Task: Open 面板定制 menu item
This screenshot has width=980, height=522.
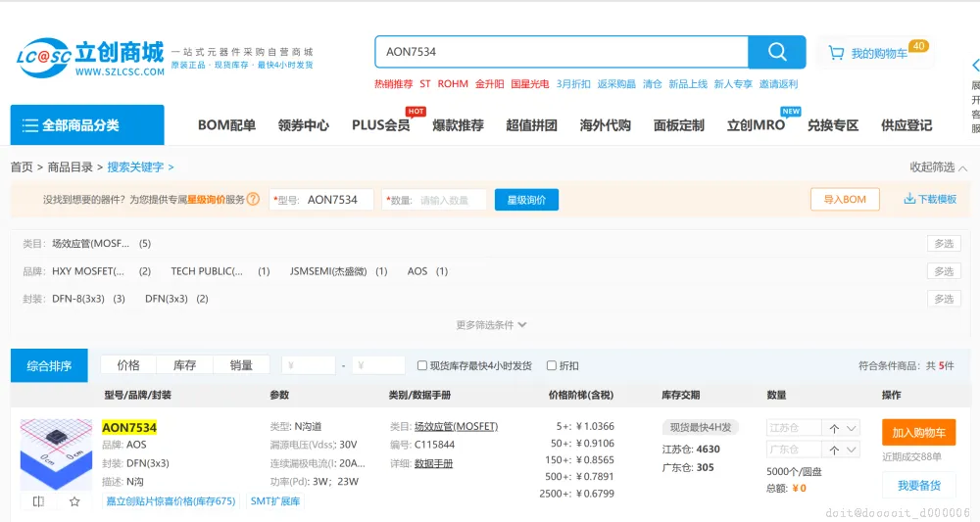Action: point(679,125)
